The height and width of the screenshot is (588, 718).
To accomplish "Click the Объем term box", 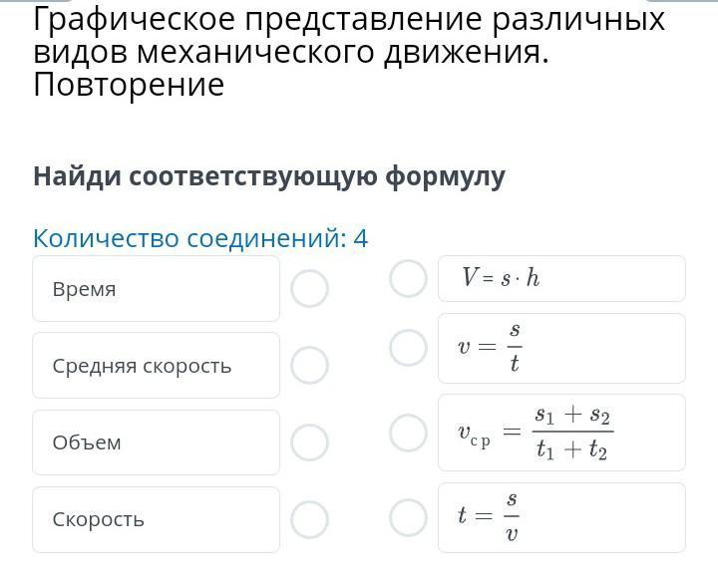I will click(156, 442).
